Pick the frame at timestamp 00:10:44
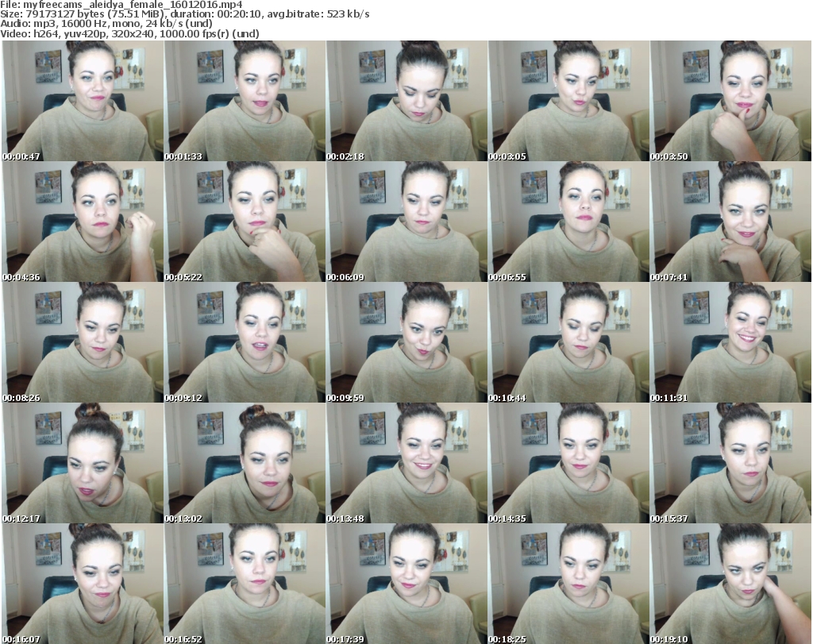 click(568, 343)
